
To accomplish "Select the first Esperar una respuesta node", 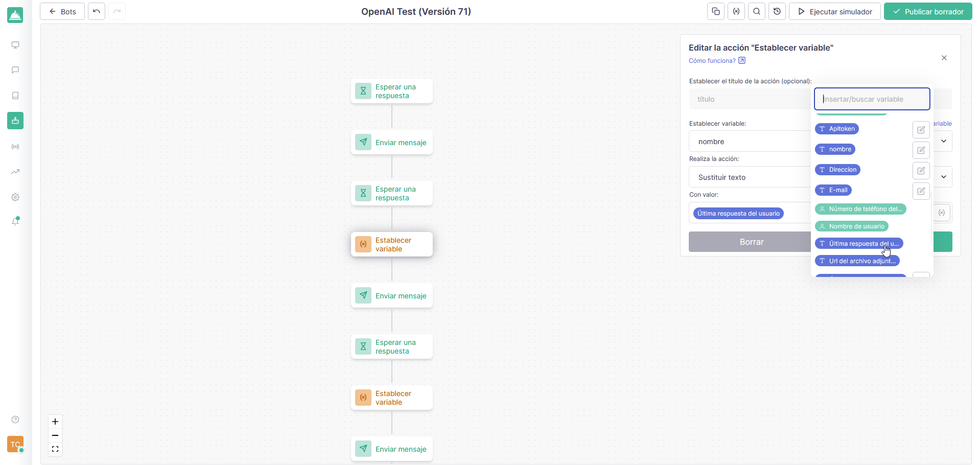I will pyautogui.click(x=392, y=91).
